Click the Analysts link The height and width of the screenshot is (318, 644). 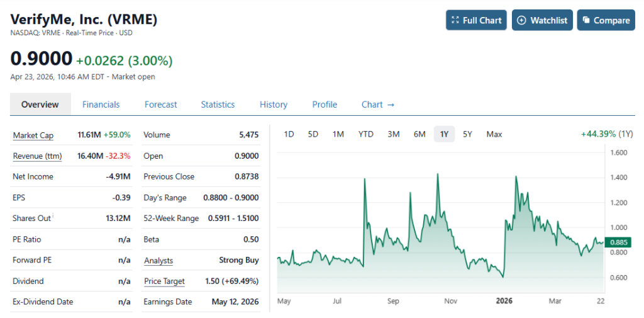[158, 261]
